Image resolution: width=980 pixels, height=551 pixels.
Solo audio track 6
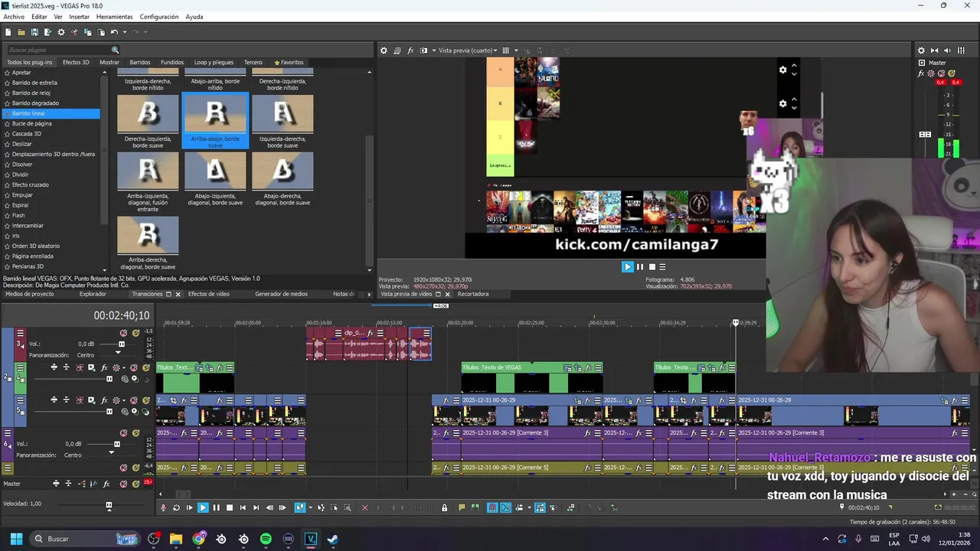point(136,433)
